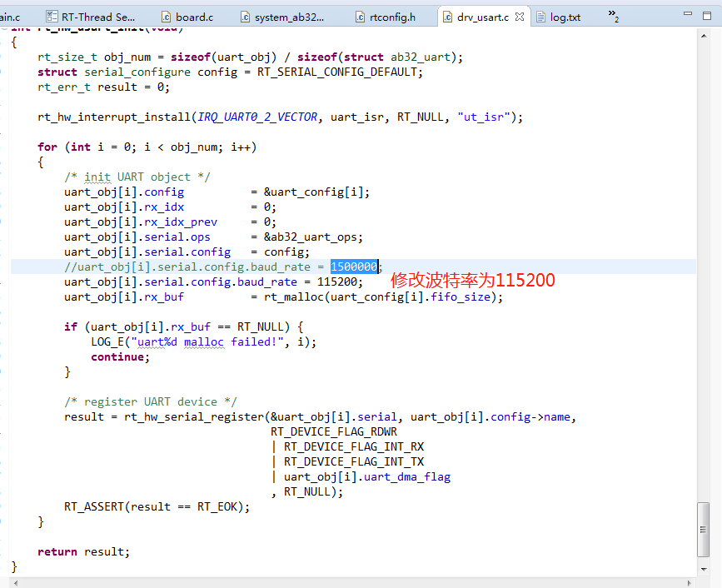The image size is (722, 588).
Task: Click the return keyword
Action: point(57,551)
